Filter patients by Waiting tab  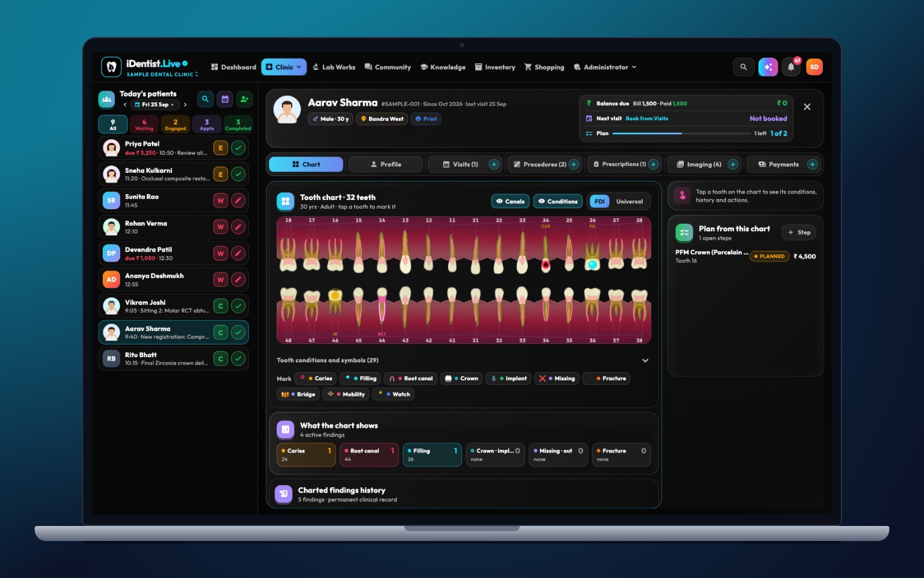click(x=144, y=125)
